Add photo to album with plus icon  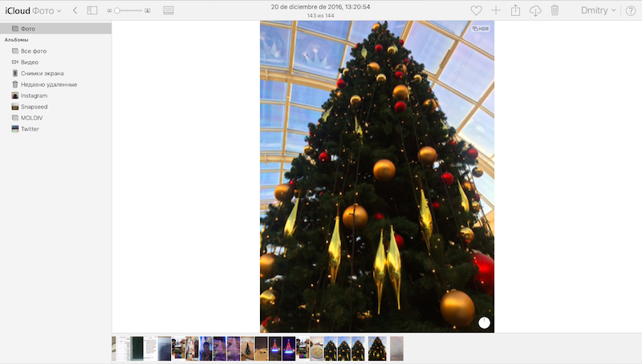[x=495, y=10]
